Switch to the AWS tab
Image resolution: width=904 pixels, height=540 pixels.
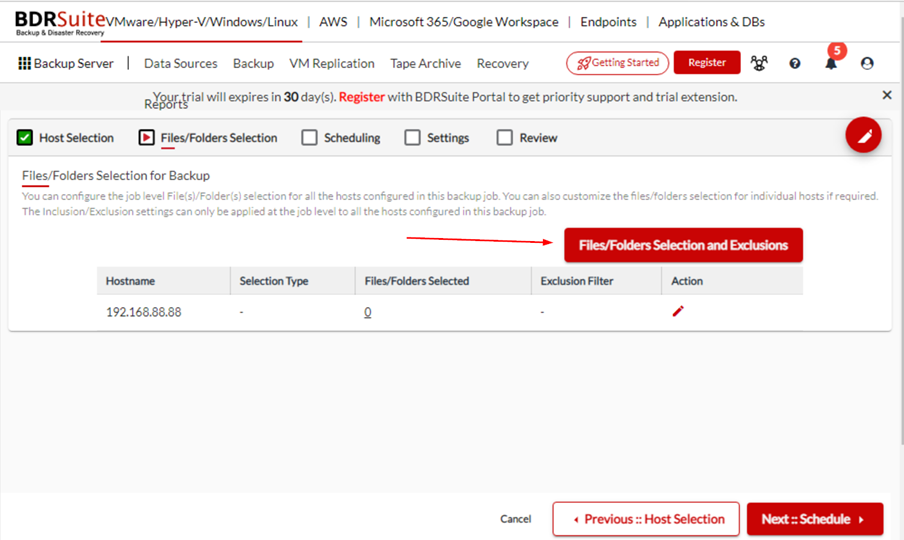coord(333,22)
